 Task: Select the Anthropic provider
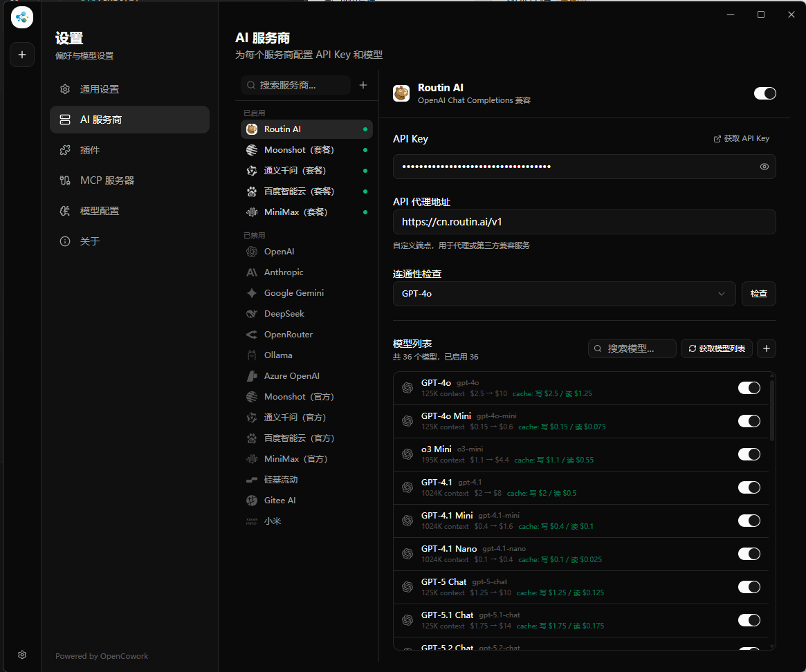tap(284, 272)
